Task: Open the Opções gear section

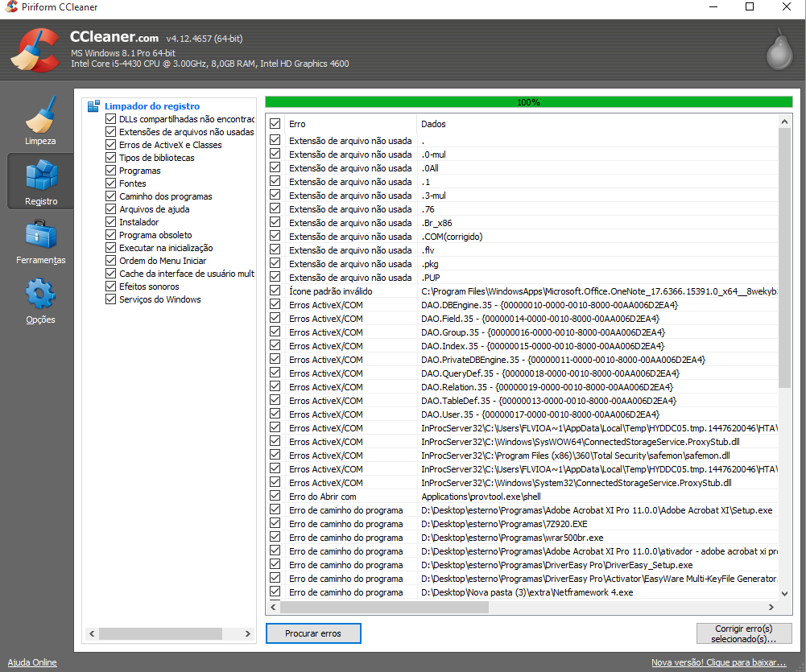Action: [x=40, y=300]
